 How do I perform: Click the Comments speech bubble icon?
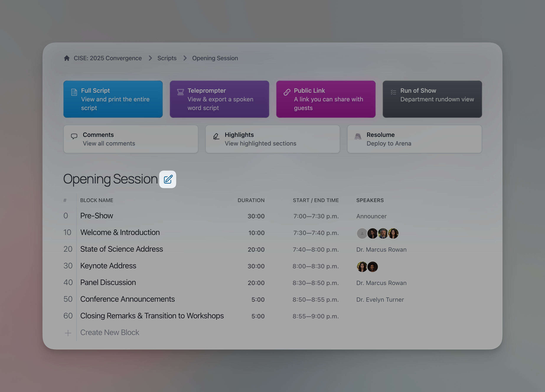point(74,136)
